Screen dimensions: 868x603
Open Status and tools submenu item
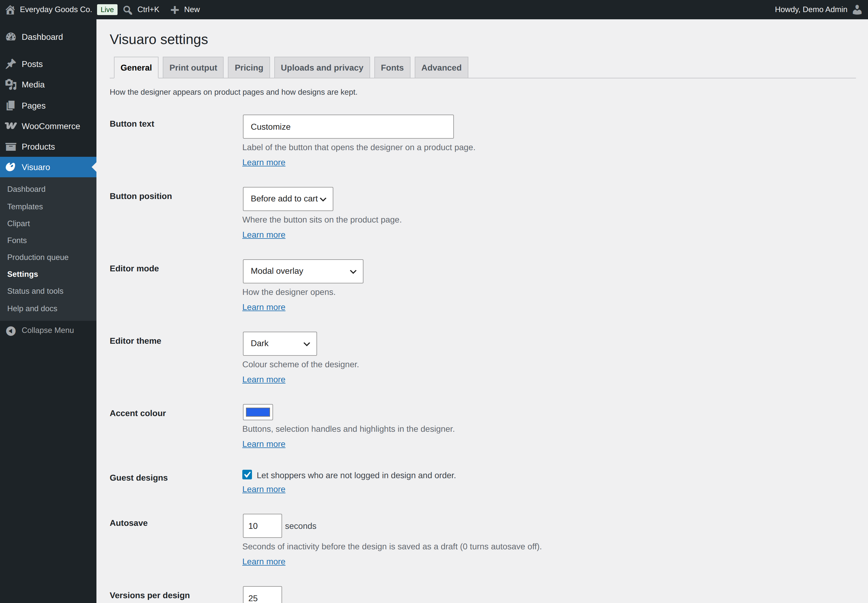tap(35, 291)
